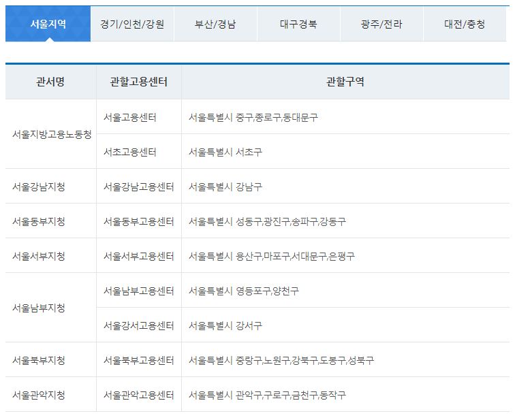
Task: Select the 서울동부지청 cell
Action: (x=50, y=221)
